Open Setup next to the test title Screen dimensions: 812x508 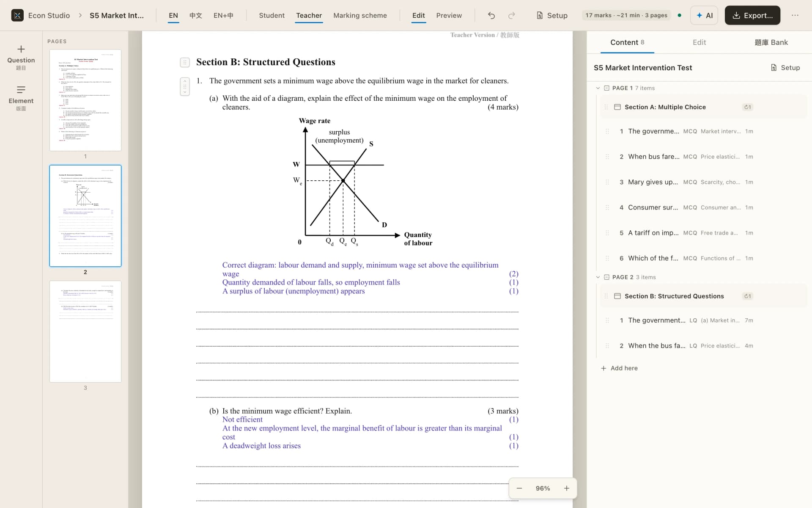coord(785,68)
